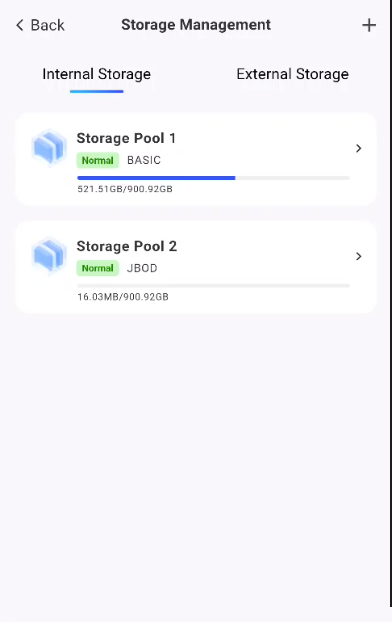Click Storage Pool 2 usage bar
Image resolution: width=392 pixels, height=622 pixels.
(x=213, y=286)
